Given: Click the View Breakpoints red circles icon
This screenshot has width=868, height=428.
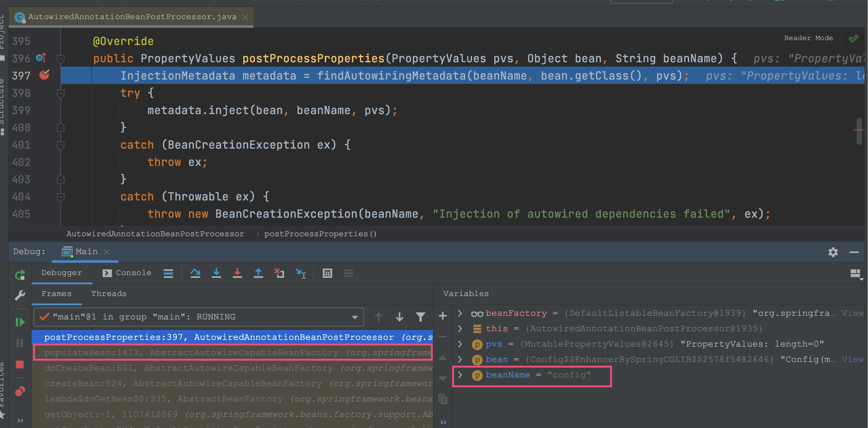Looking at the screenshot, I should (x=20, y=391).
